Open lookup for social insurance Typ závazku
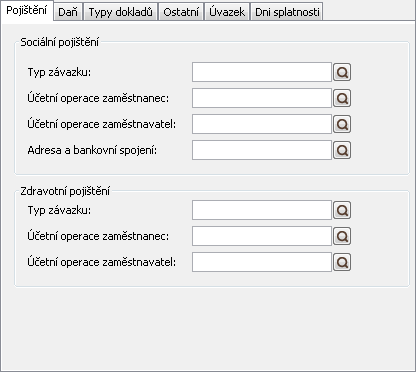The width and height of the screenshot is (417, 372). pos(342,72)
